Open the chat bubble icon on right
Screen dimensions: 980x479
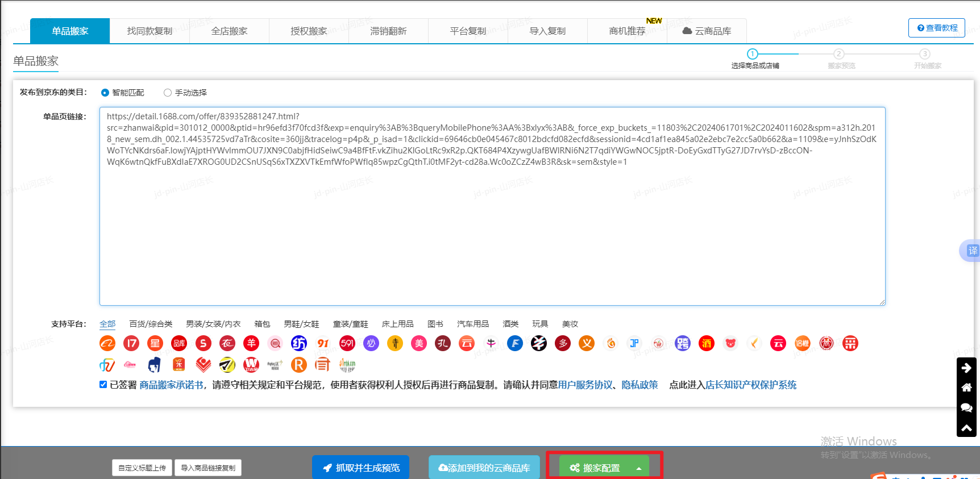966,408
